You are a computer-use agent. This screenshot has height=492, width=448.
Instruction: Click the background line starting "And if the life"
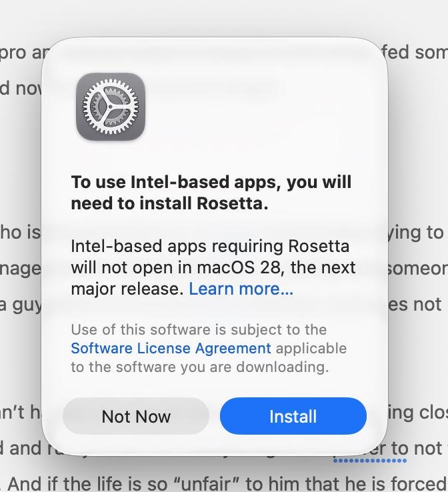(227, 483)
